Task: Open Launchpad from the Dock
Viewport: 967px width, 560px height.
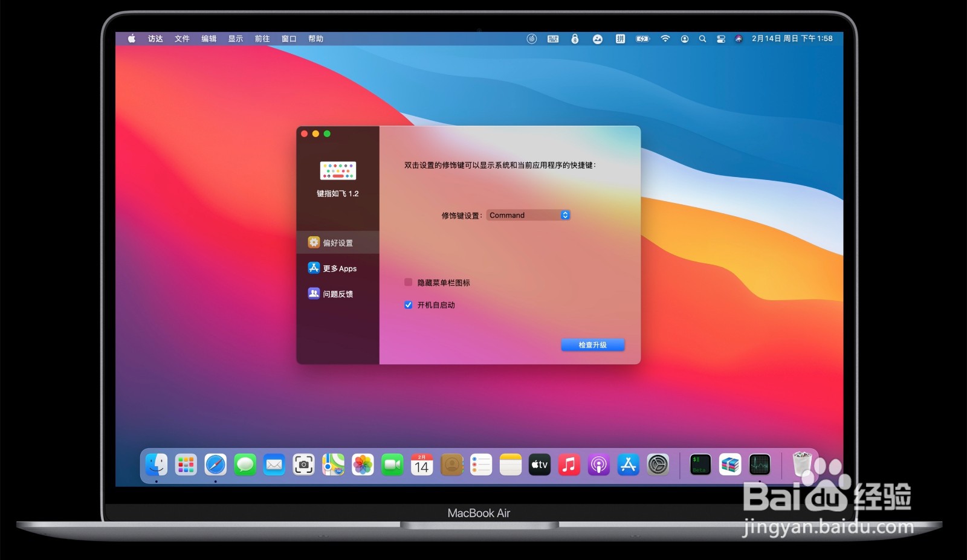Action: [186, 465]
